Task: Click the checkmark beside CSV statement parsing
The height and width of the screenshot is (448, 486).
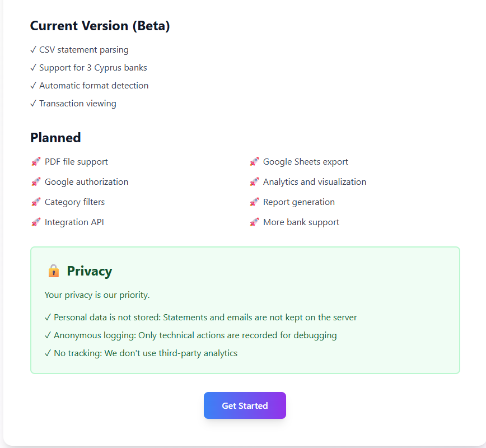Action: click(33, 49)
